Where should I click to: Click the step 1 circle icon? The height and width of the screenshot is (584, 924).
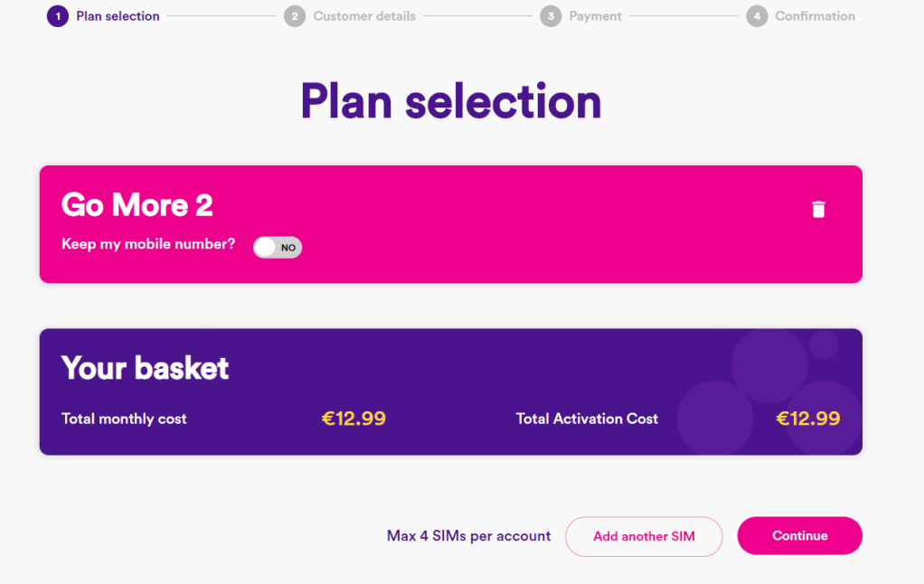(58, 16)
